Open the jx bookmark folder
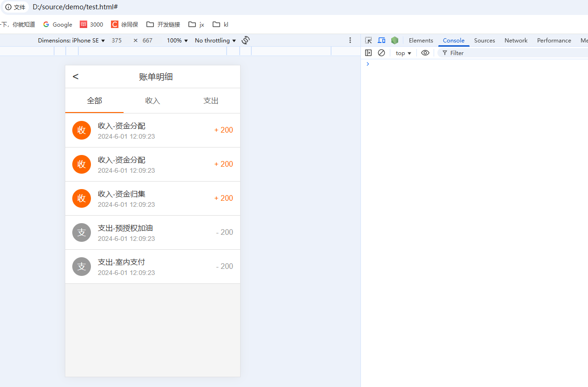 point(196,24)
